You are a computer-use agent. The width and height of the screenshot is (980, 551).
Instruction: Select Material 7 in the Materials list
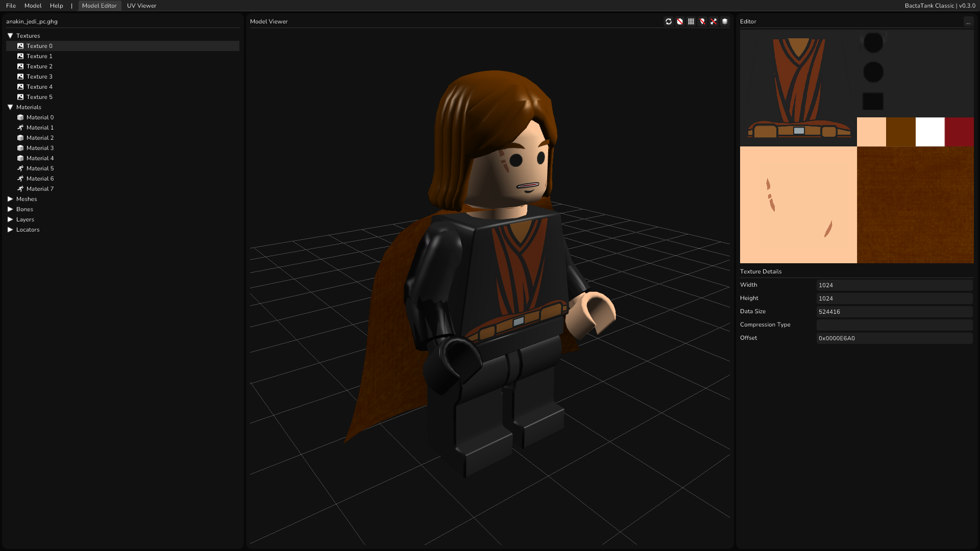click(x=40, y=189)
